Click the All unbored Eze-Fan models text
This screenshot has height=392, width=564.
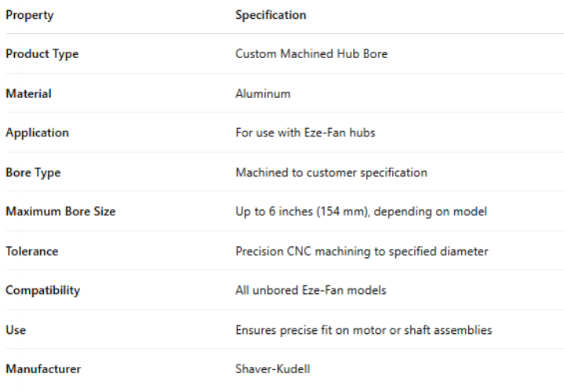click(x=311, y=290)
